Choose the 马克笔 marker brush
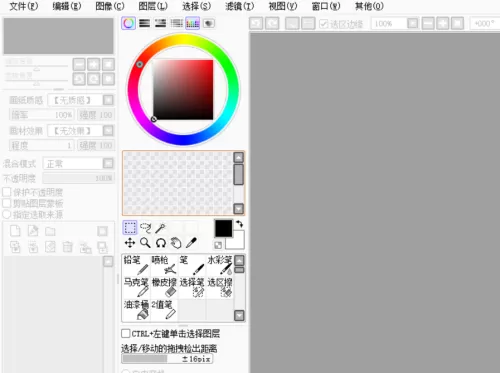The height and width of the screenshot is (373, 500). coord(136,287)
